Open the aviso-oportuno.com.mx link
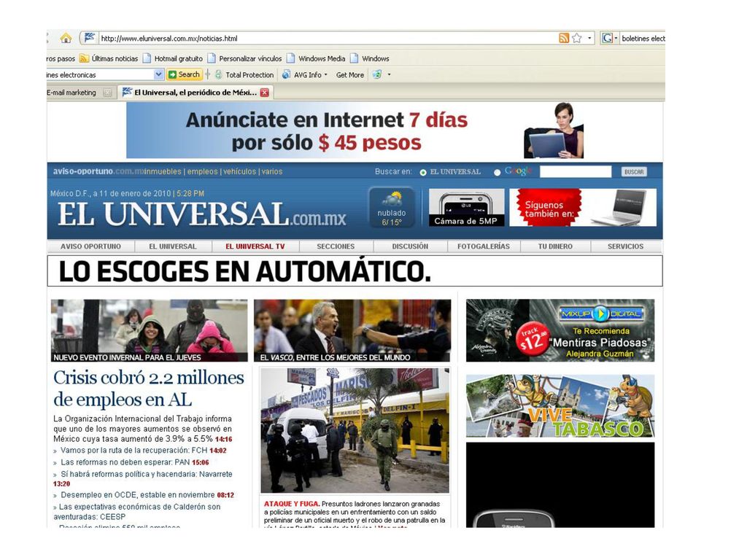 pyautogui.click(x=98, y=171)
